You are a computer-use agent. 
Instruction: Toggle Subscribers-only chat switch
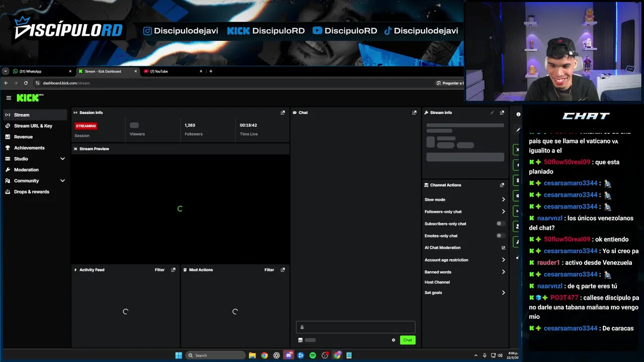pyautogui.click(x=501, y=224)
